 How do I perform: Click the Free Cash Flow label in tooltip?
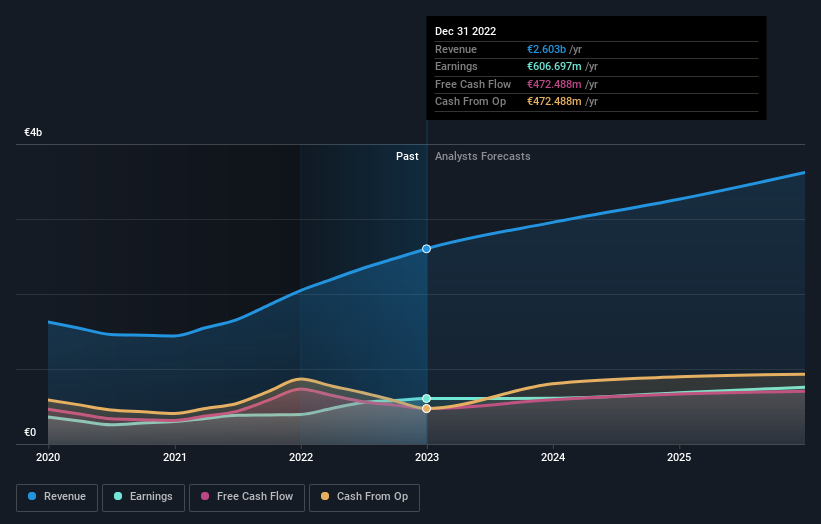(473, 84)
